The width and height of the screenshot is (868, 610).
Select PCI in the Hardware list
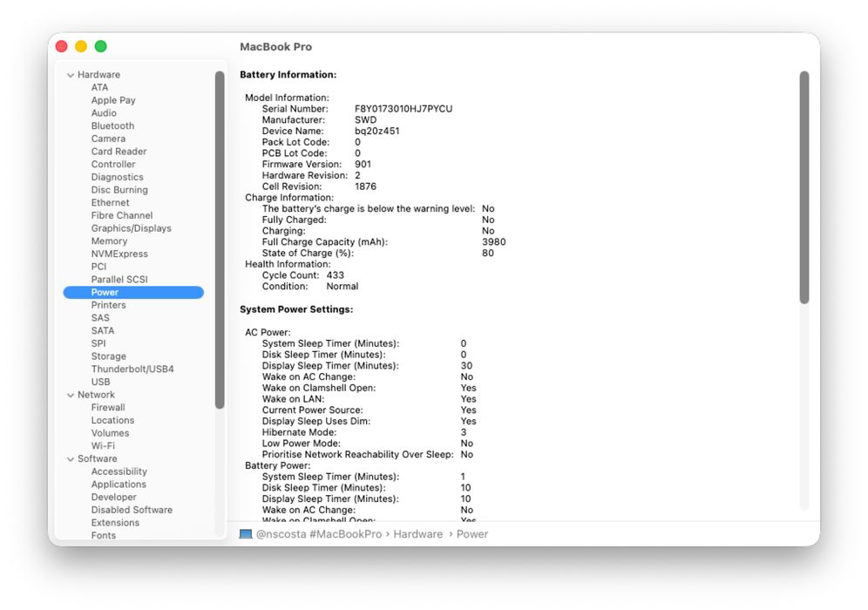point(98,267)
